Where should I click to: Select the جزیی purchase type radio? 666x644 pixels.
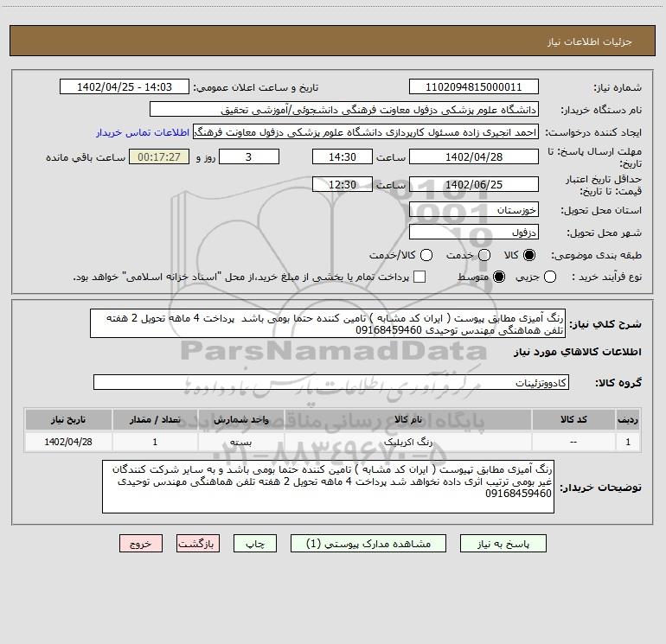[549, 277]
